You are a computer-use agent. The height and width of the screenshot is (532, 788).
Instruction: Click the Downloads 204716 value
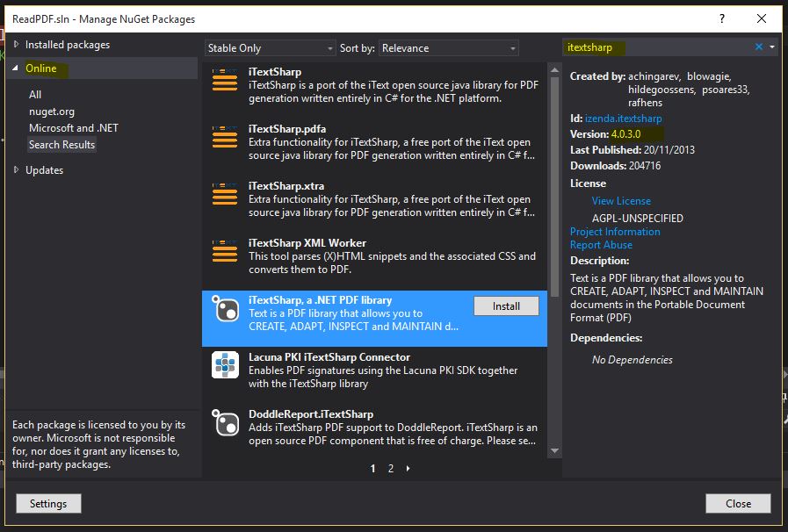coord(645,166)
